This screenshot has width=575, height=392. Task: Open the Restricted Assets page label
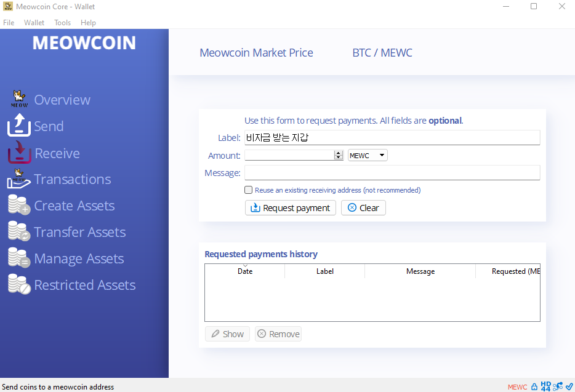(85, 285)
